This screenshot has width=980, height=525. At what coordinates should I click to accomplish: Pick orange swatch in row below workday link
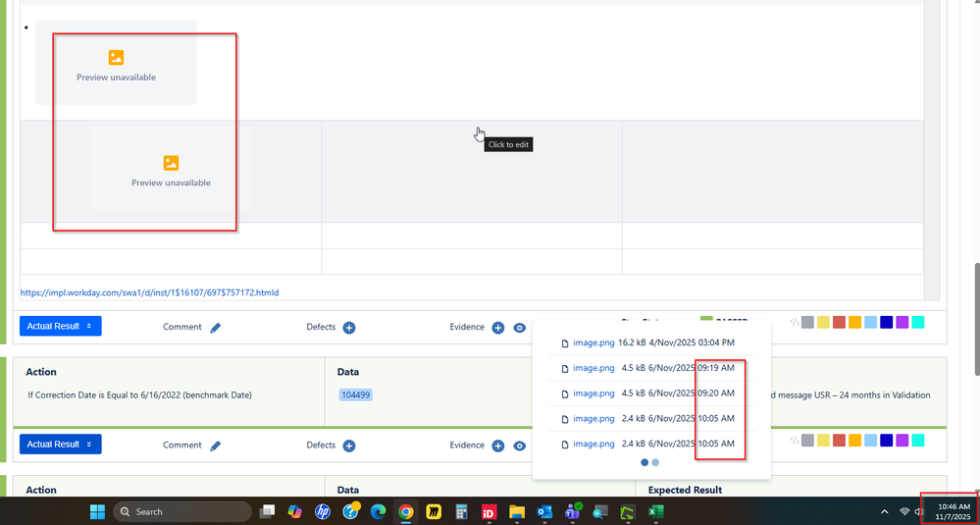pos(854,323)
